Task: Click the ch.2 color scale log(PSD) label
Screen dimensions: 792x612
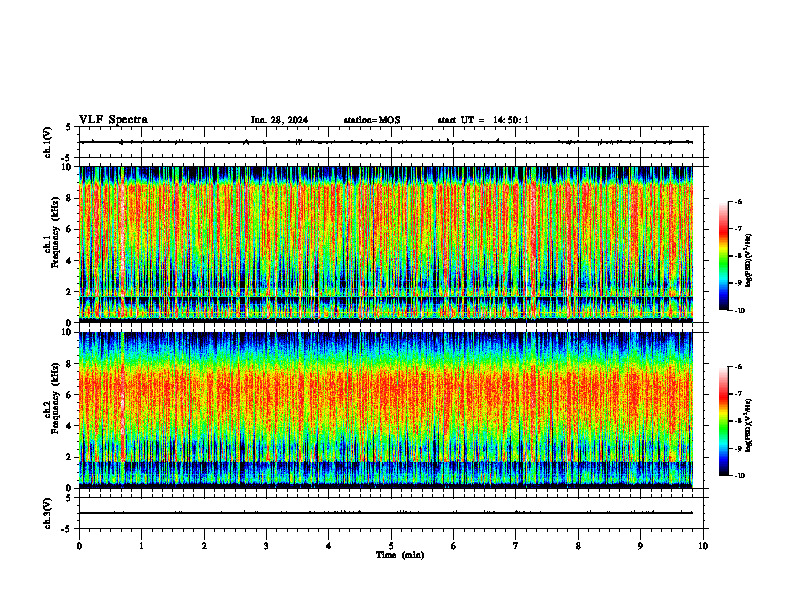Action: (749, 425)
